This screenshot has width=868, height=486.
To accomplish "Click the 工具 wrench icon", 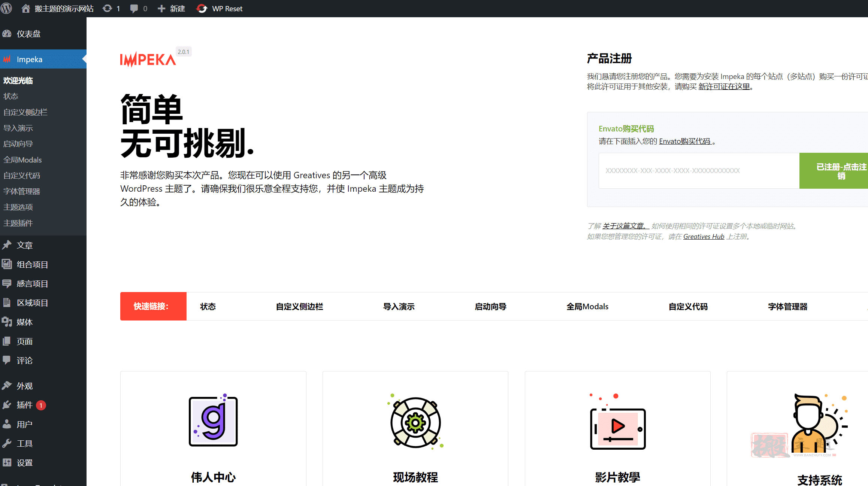I will 7,443.
